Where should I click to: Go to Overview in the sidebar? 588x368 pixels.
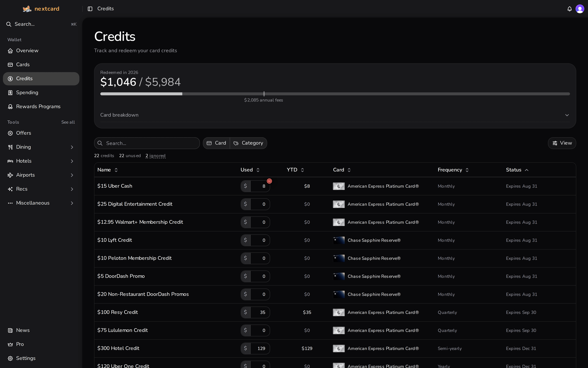(x=41, y=51)
